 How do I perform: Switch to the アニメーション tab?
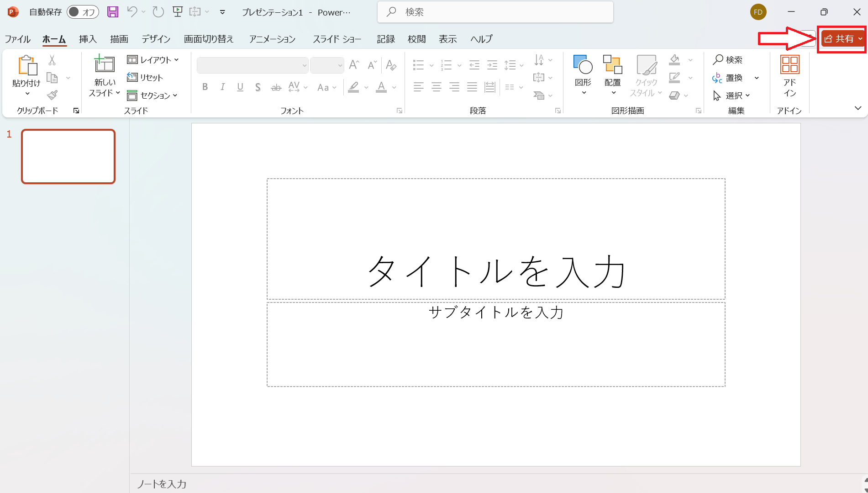[x=272, y=39]
